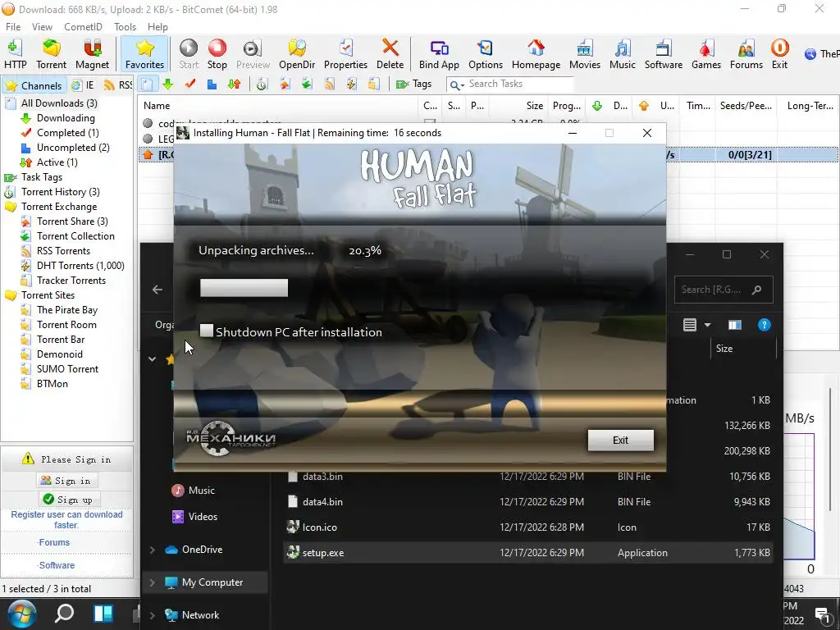
Task: Open the File menu
Action: (x=13, y=27)
